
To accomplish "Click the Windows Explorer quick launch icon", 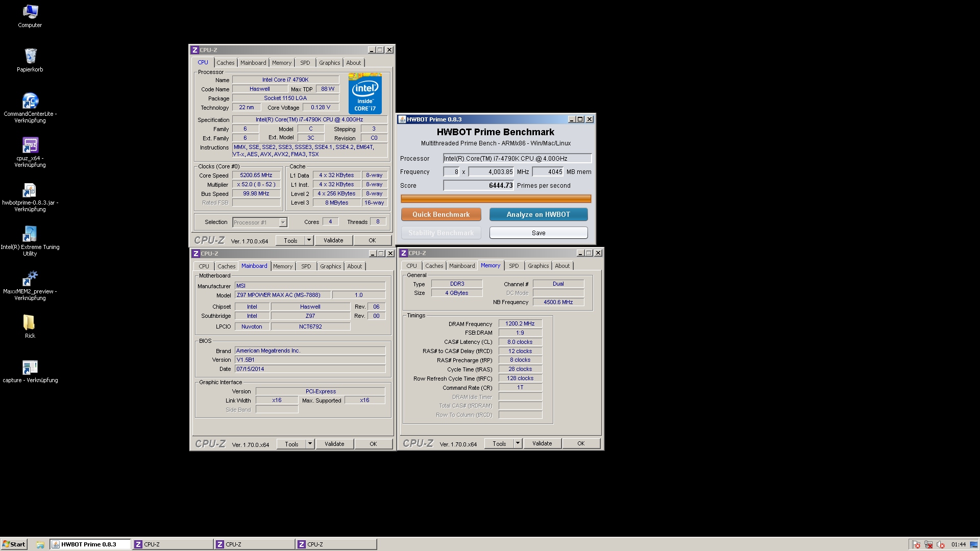I will point(40,544).
